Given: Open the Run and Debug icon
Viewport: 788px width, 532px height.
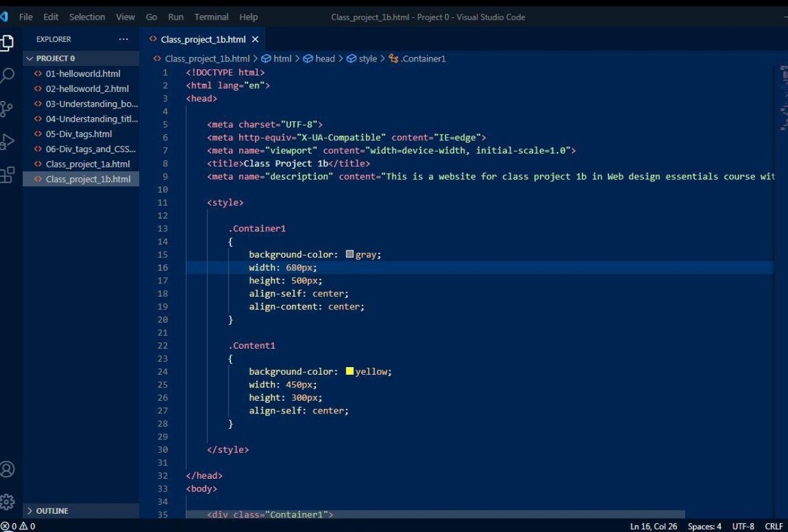Looking at the screenshot, I should [x=6, y=141].
